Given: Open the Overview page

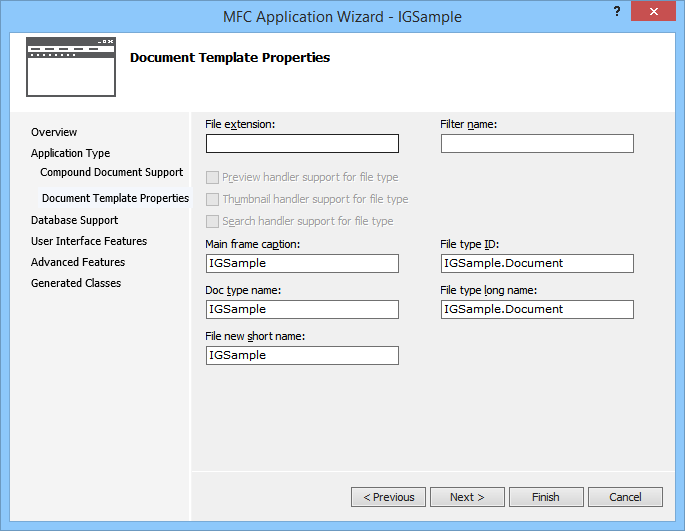Looking at the screenshot, I should (54, 132).
